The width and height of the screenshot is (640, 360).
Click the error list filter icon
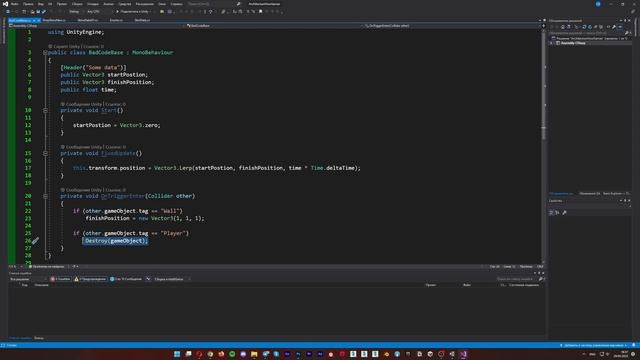point(148,279)
